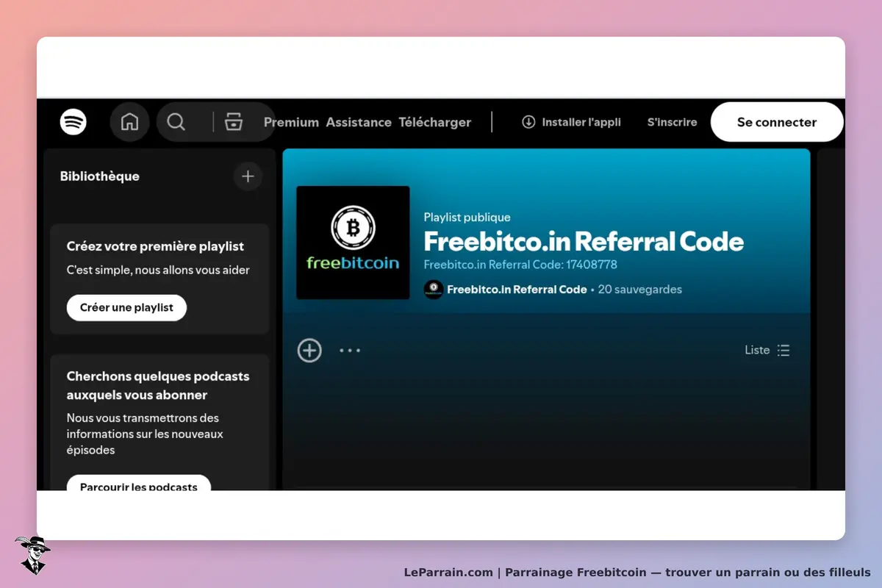Open the Liste view dropdown
The width and height of the screenshot is (882, 588).
click(x=767, y=351)
